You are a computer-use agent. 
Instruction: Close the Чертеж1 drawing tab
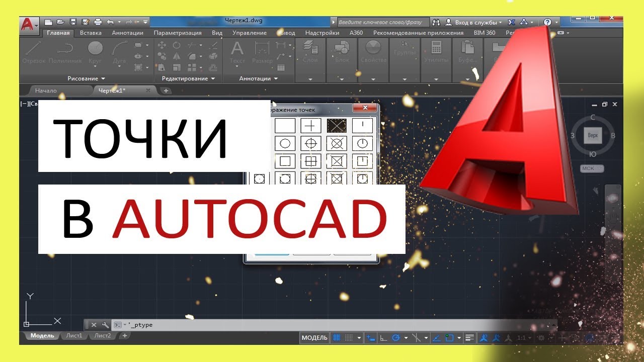(148, 90)
